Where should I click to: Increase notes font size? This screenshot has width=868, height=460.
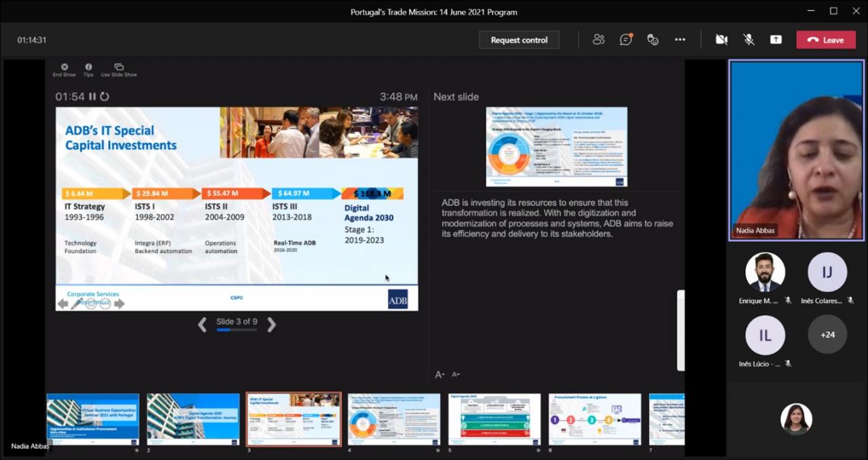439,375
